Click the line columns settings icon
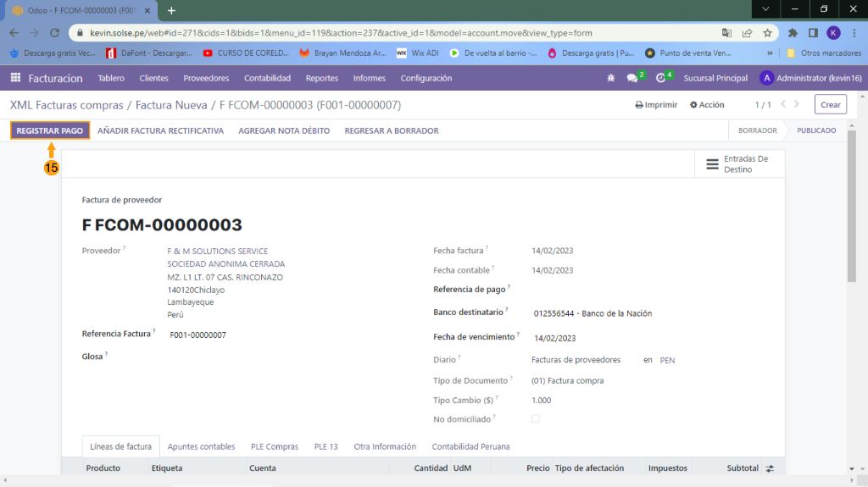This screenshot has height=487, width=868. pos(770,468)
